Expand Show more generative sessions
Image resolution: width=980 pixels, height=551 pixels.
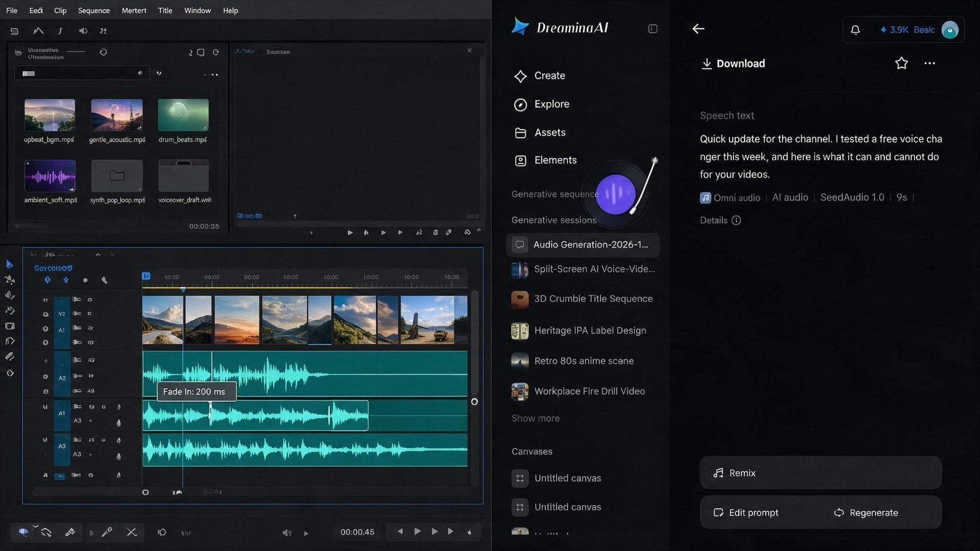[535, 419]
